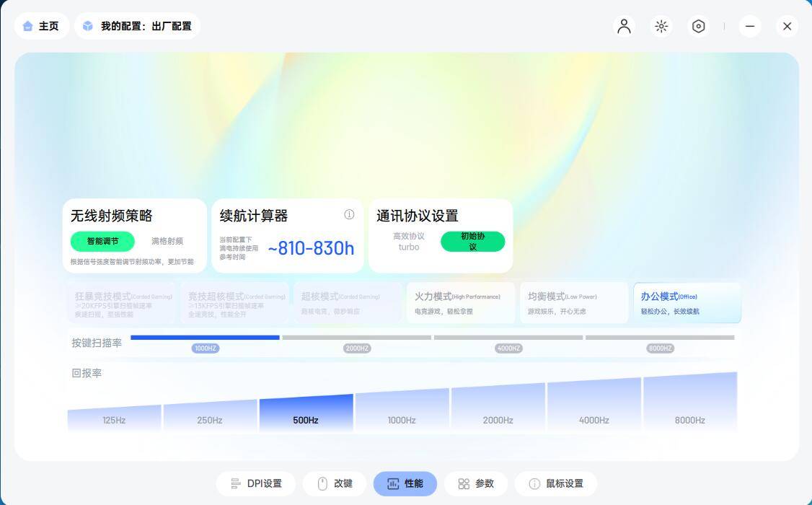Set polling rate to 8000Hz bar
812x505 pixels.
690,402
